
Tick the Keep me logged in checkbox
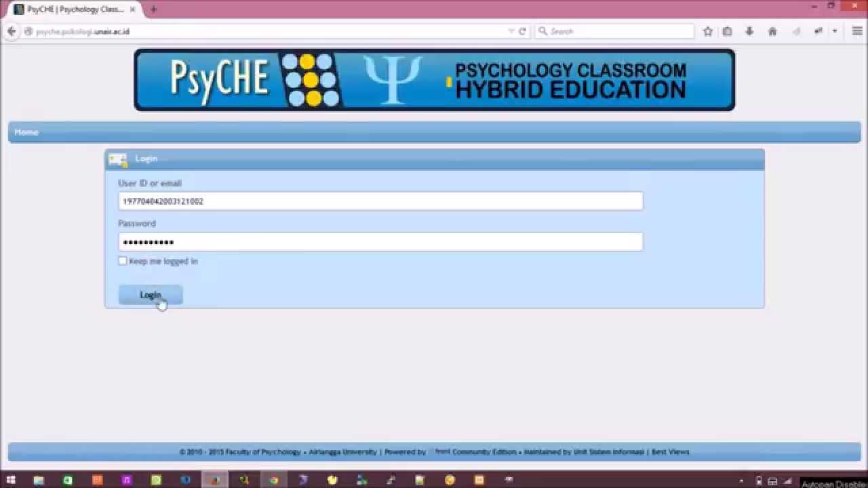[123, 261]
